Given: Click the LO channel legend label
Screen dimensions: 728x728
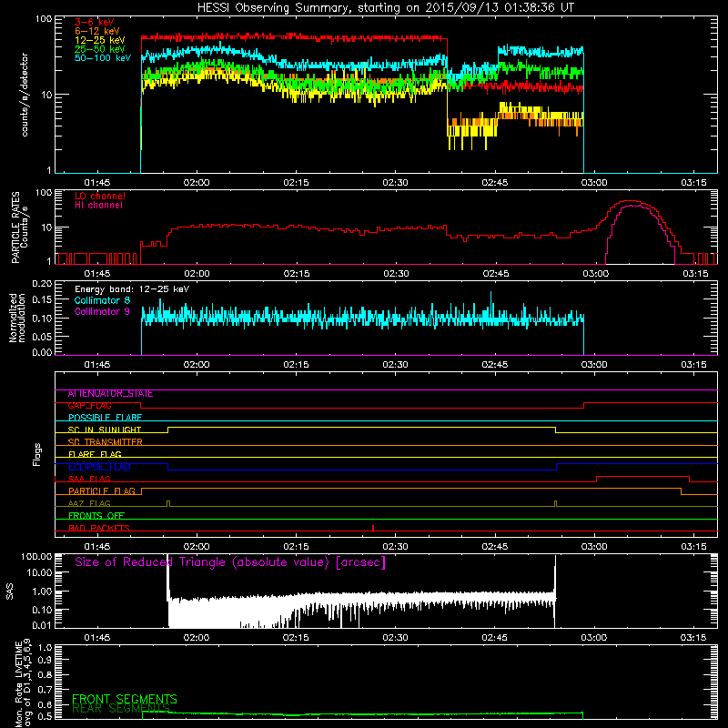Looking at the screenshot, I should pyautogui.click(x=100, y=196).
